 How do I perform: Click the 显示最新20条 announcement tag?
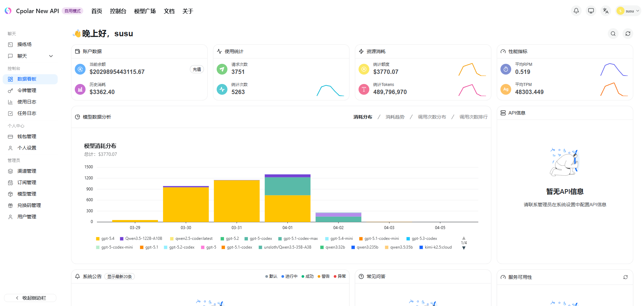[x=119, y=276]
